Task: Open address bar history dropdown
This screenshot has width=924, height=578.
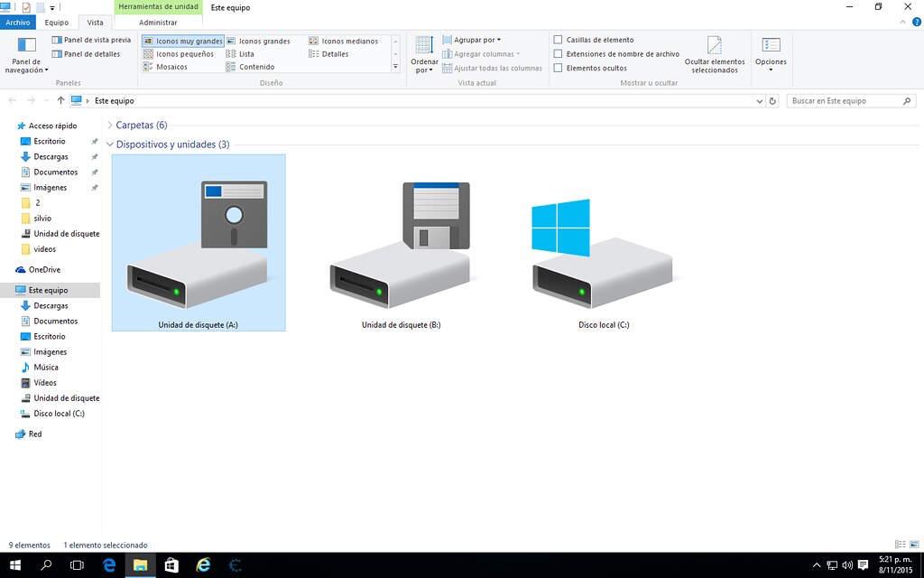Action: click(x=759, y=101)
